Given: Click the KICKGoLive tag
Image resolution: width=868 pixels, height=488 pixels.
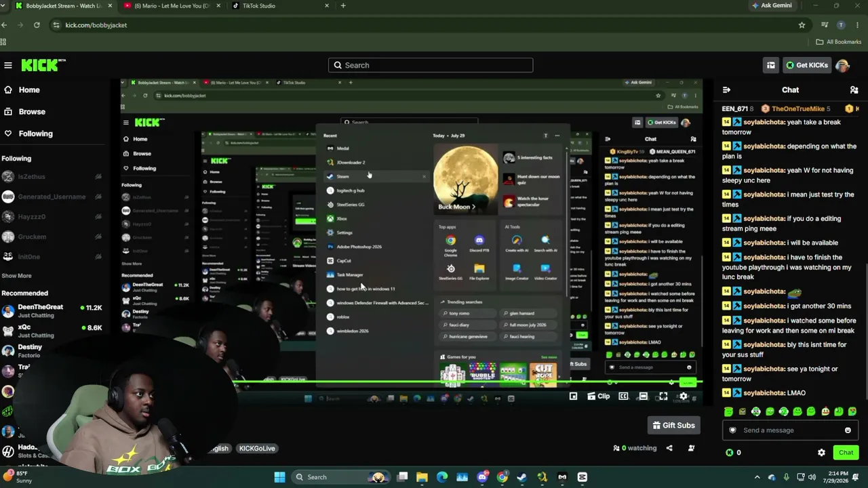Looking at the screenshot, I should pyautogui.click(x=256, y=448).
